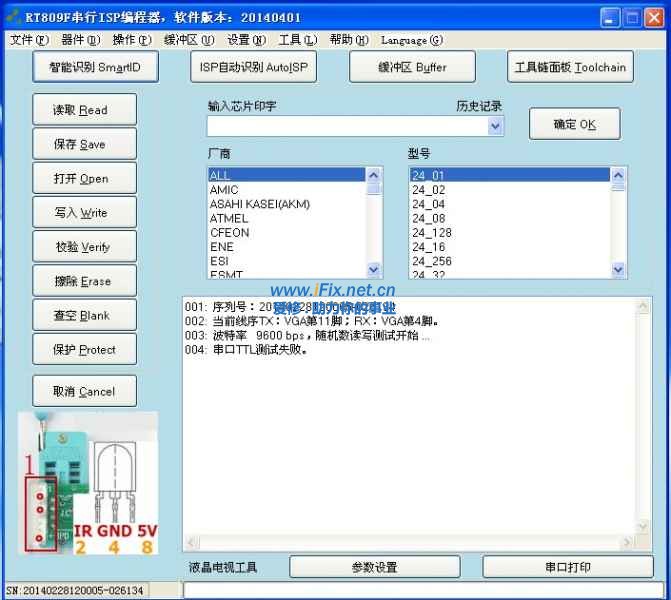Click log line 003 波特率 9600 bps
Screen dimensions: 671x600
coord(307,335)
